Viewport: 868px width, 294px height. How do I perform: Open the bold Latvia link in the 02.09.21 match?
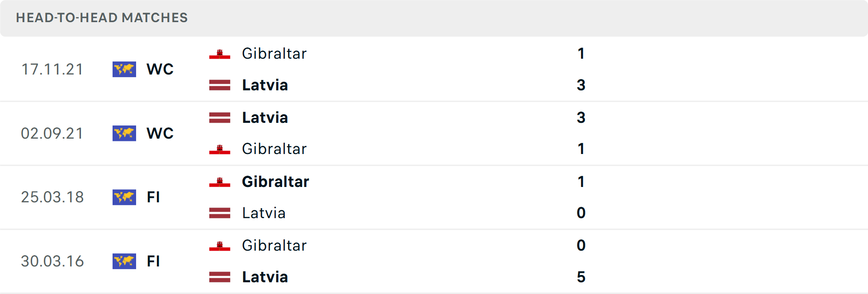pos(265,117)
